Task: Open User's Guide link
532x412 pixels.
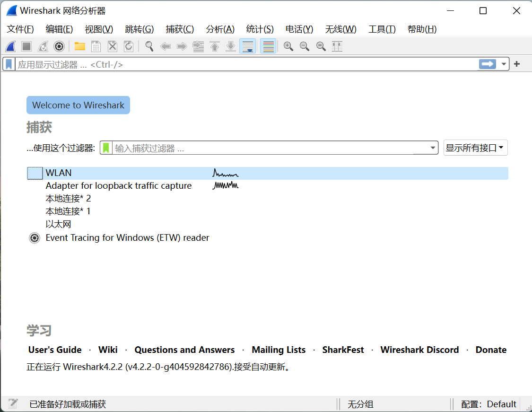Action: click(55, 350)
